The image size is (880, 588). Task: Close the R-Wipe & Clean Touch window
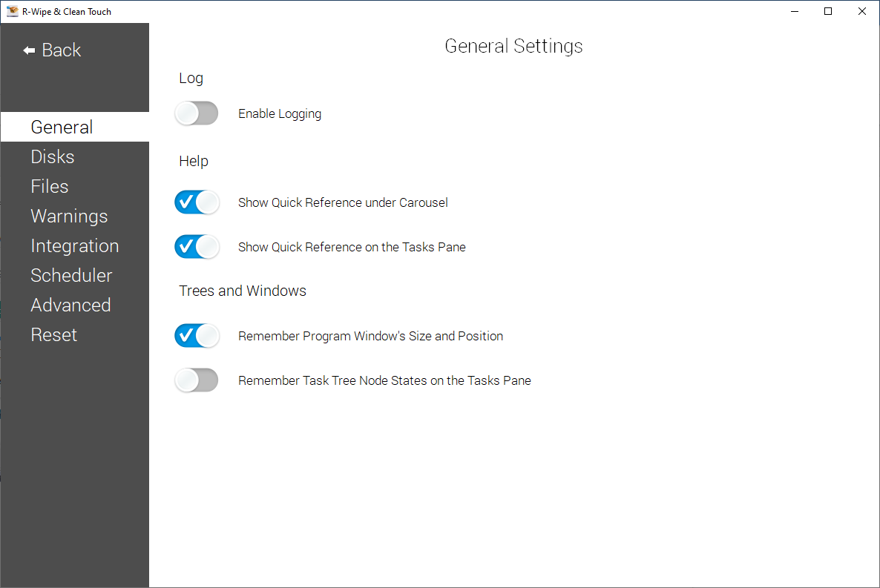[x=862, y=11]
